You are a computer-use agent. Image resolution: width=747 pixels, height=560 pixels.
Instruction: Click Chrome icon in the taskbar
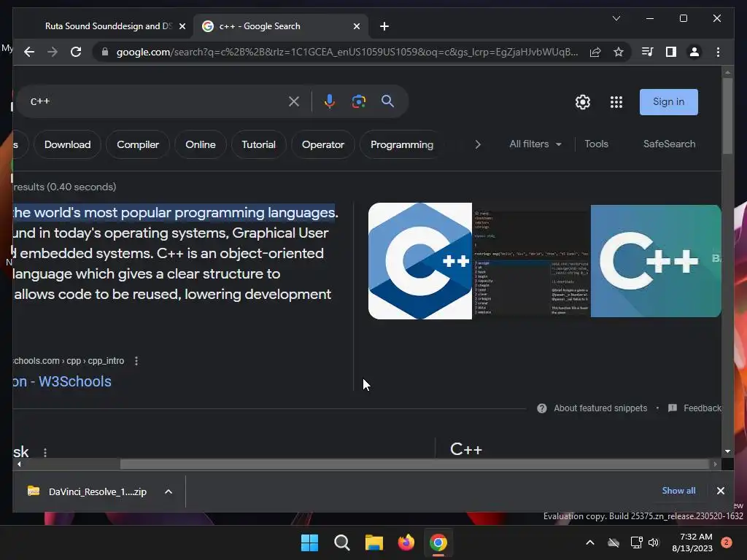tap(438, 542)
